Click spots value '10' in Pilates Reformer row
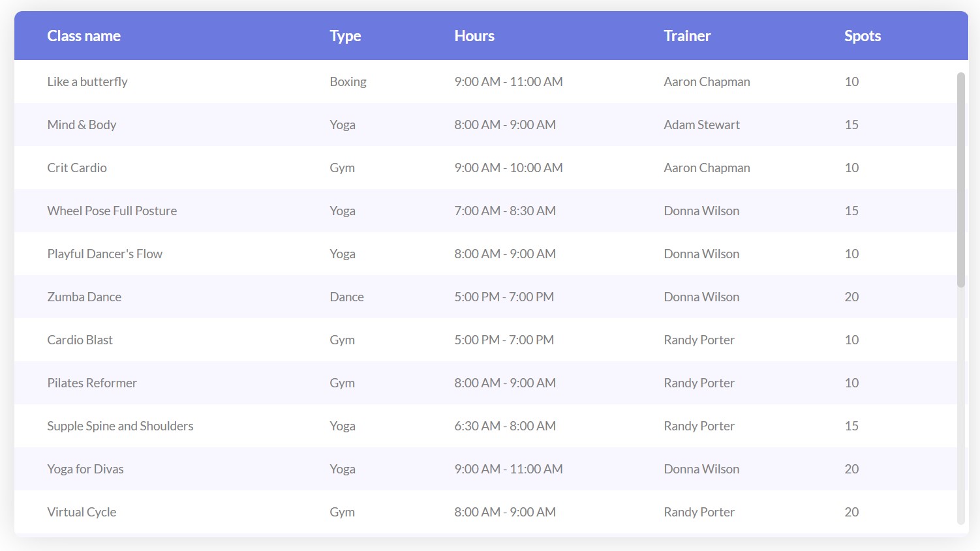The image size is (980, 551). [x=851, y=383]
